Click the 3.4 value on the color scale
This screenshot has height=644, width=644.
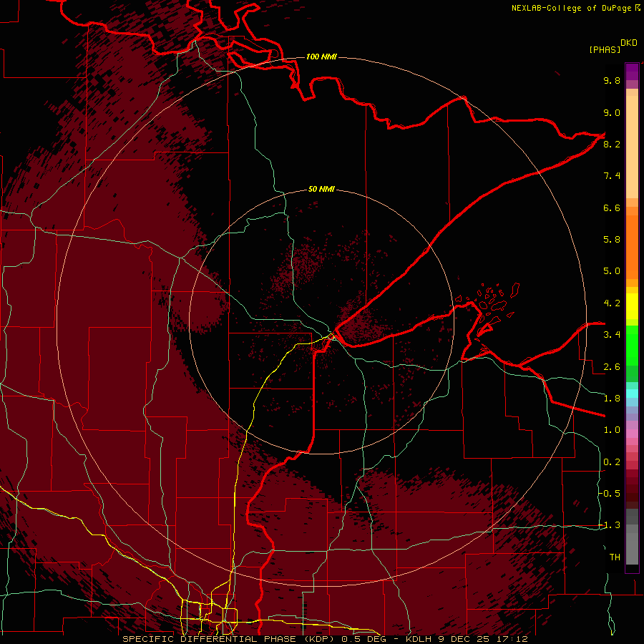point(612,335)
